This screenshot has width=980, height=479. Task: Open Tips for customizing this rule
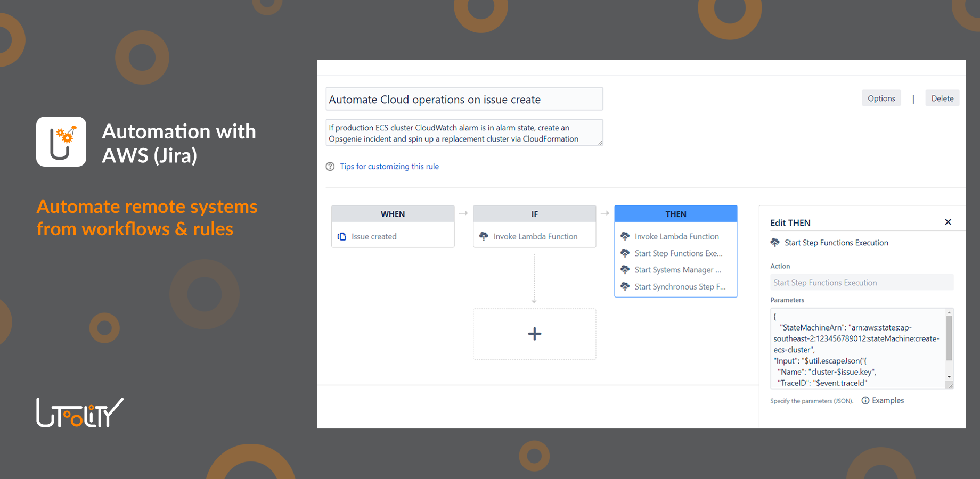point(389,166)
